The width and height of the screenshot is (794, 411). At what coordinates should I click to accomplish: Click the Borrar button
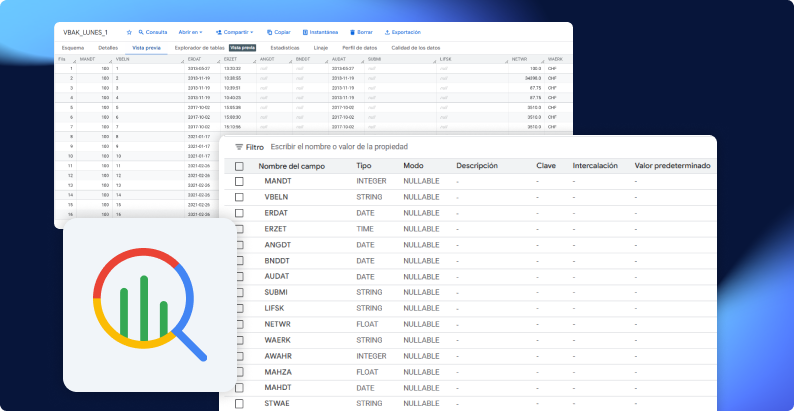coord(361,32)
